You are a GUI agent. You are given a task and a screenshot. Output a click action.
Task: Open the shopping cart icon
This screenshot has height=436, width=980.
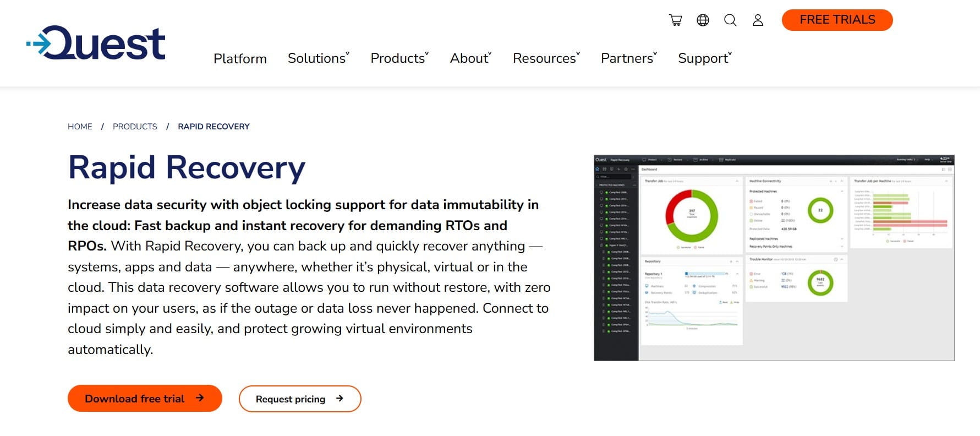pos(675,20)
